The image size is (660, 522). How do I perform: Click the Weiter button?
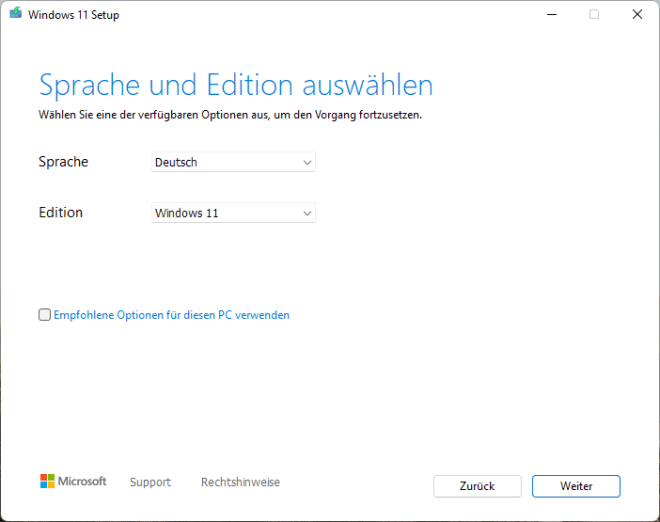coord(576,486)
